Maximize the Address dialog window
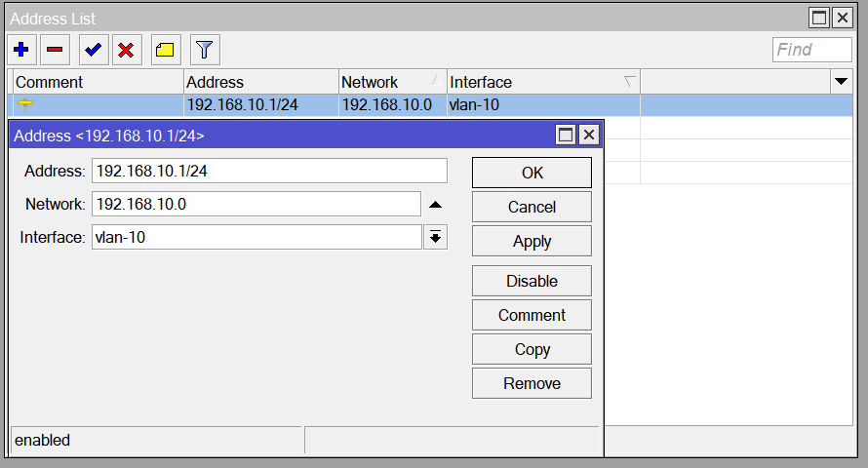Screen dimensions: 868x468 [x=565, y=136]
